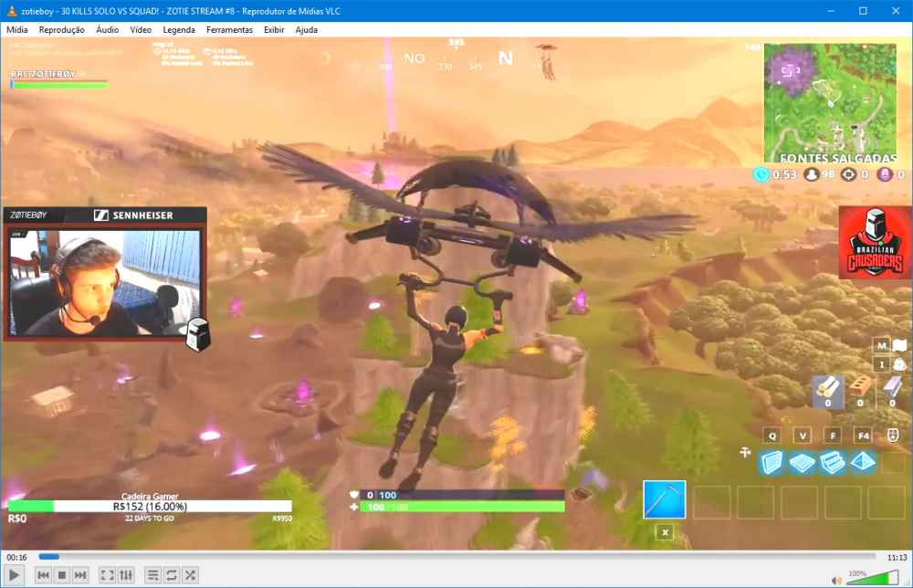Click the brick material counter icon
This screenshot has width=913, height=588.
pyautogui.click(x=860, y=391)
